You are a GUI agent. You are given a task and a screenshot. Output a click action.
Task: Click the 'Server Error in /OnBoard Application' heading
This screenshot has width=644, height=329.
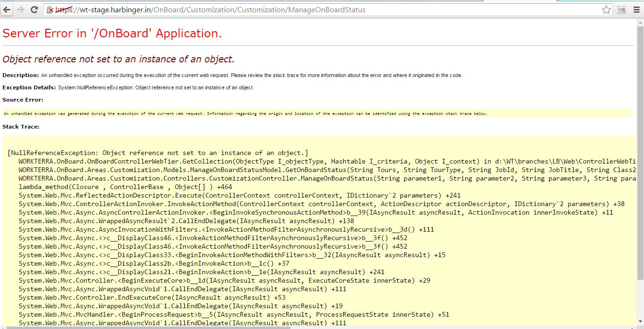[x=112, y=34]
